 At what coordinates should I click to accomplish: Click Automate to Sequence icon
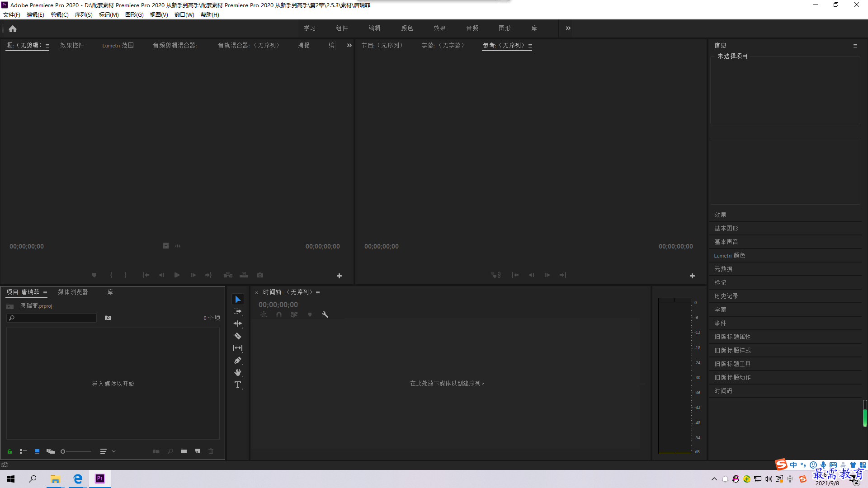coord(156,451)
